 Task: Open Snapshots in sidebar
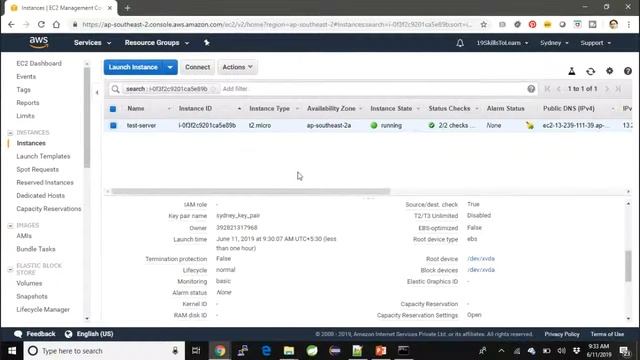pyautogui.click(x=32, y=296)
